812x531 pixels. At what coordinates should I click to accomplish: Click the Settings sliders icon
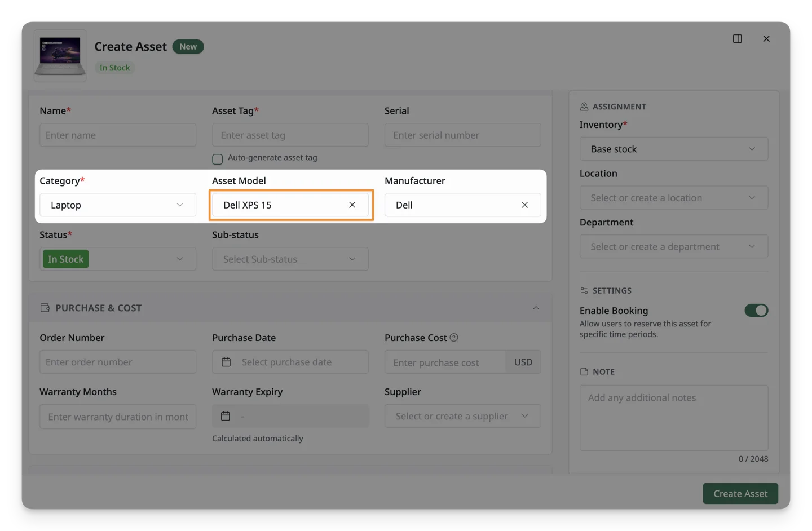[584, 290]
